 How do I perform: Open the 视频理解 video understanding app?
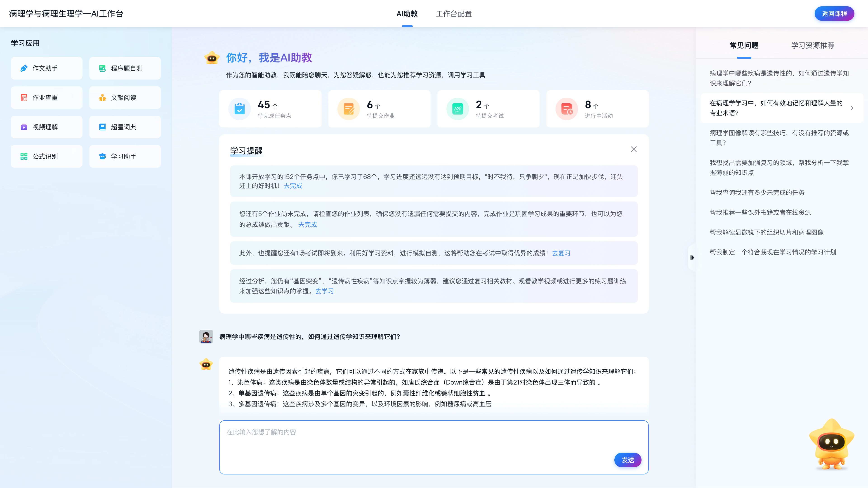[47, 127]
